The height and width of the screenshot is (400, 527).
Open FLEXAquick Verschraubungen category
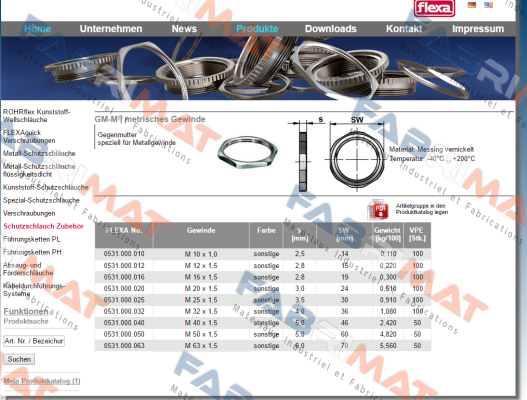point(29,136)
